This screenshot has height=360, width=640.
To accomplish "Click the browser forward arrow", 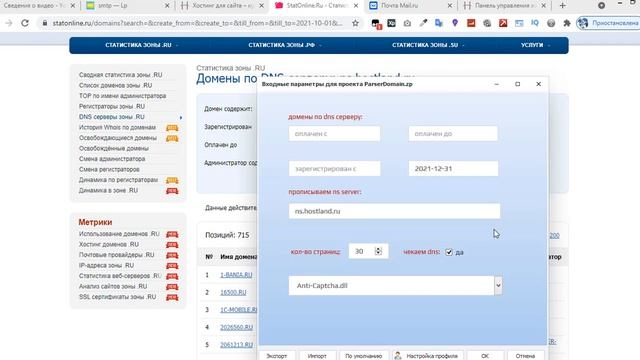I will coord(9,23).
